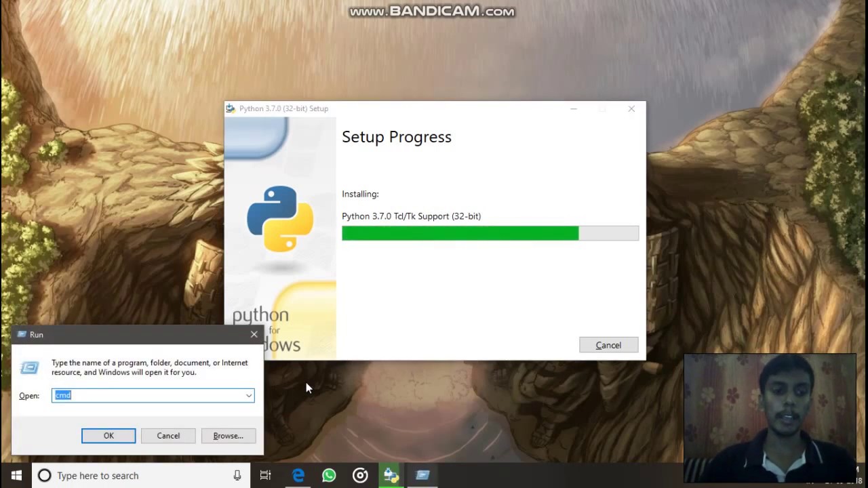This screenshot has width=868, height=488.
Task: Switch to the Run taskbar icon
Action: (x=422, y=475)
